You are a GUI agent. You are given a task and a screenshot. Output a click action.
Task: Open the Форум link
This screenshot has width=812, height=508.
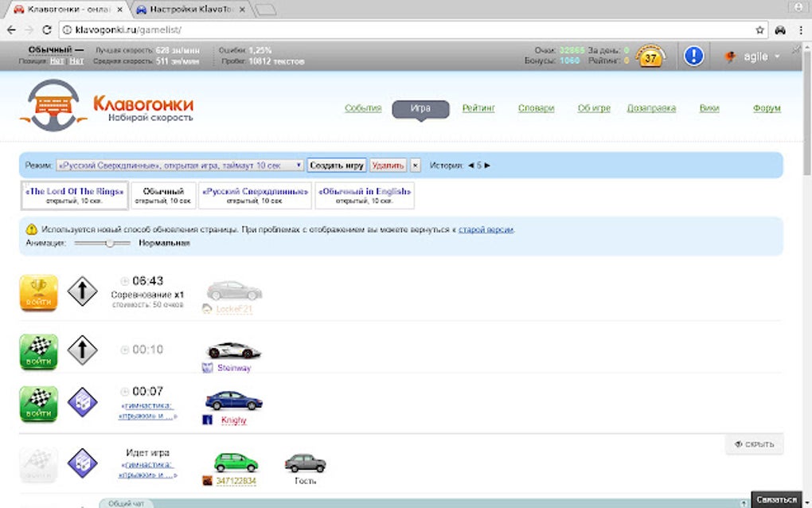(767, 107)
